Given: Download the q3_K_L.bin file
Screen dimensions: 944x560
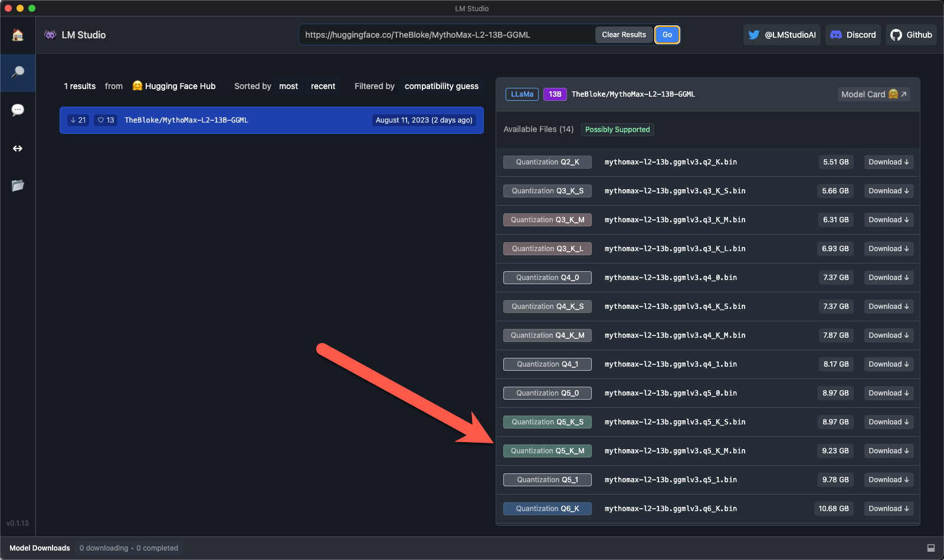Looking at the screenshot, I should pyautogui.click(x=889, y=249).
